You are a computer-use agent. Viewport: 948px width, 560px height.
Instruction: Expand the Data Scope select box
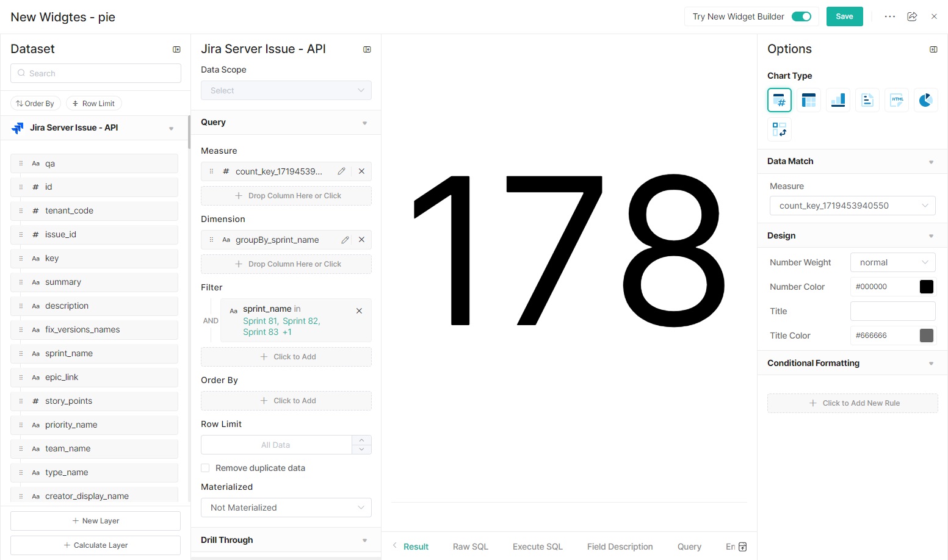point(286,90)
